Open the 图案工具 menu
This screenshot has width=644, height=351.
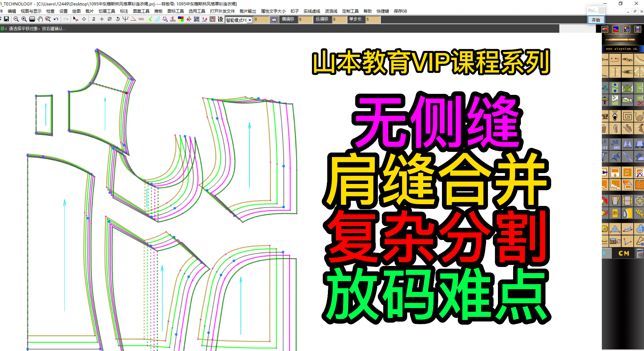pos(141,11)
